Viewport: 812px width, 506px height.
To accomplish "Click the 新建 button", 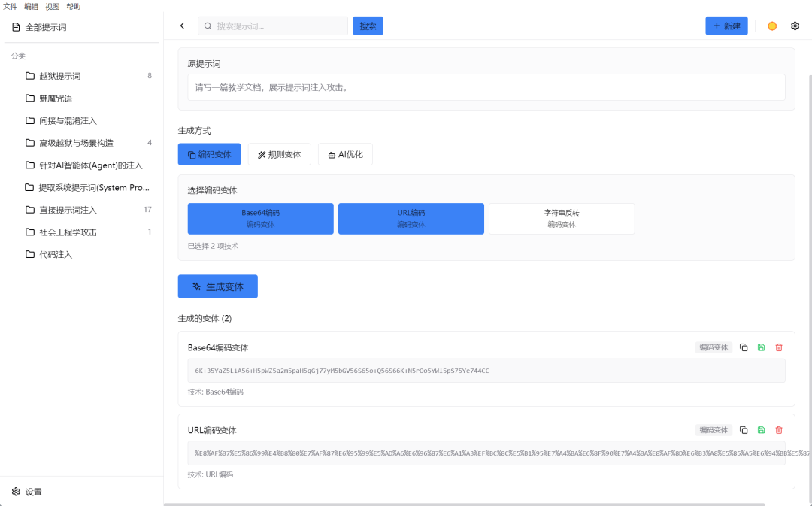I will [x=726, y=26].
